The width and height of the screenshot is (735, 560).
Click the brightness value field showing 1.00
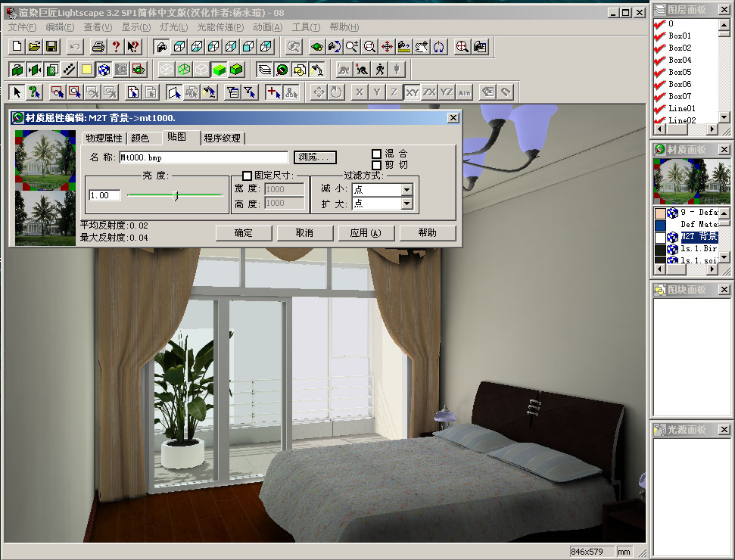(104, 195)
